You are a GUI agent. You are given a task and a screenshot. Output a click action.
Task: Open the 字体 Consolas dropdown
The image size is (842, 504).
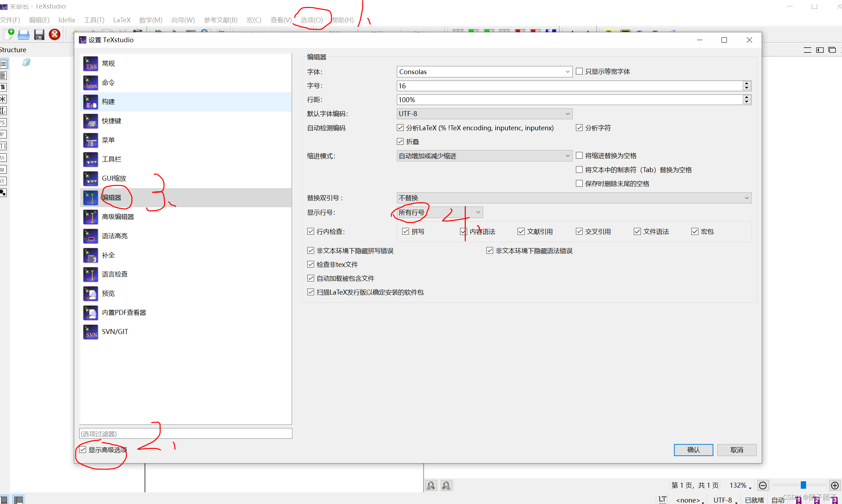coord(484,72)
